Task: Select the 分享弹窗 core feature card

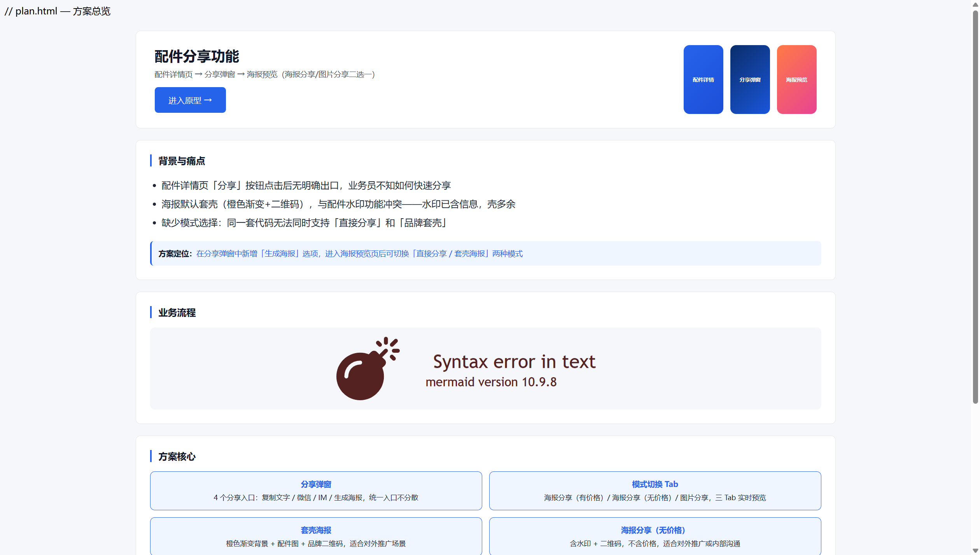Action: click(x=316, y=490)
